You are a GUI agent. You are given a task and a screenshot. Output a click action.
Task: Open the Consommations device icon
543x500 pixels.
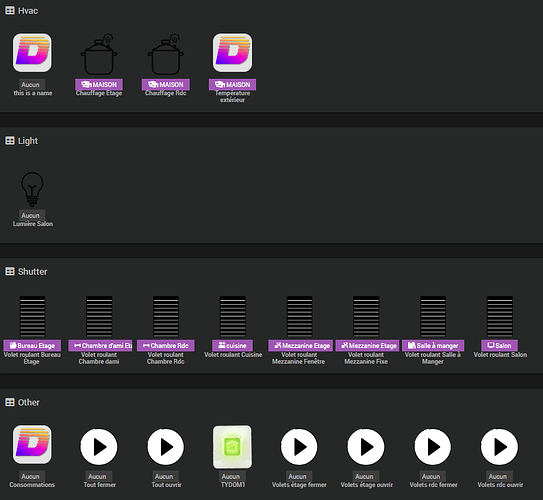(x=32, y=445)
